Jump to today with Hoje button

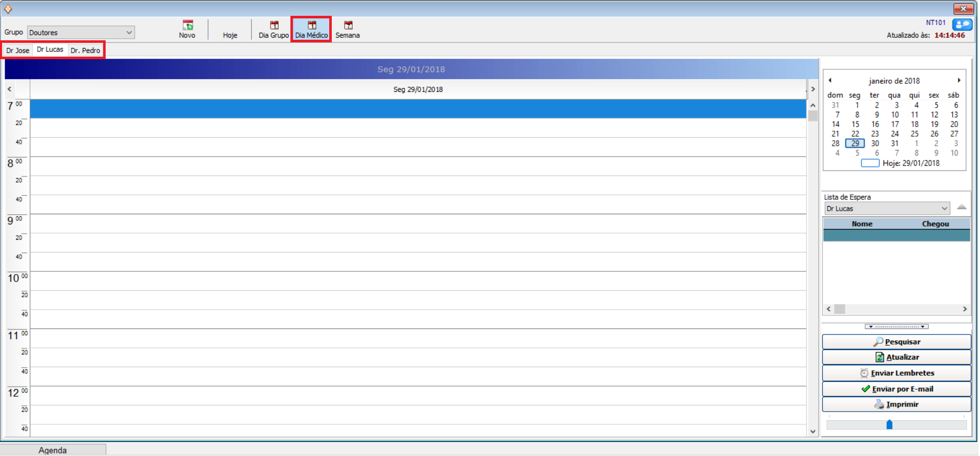click(x=230, y=35)
